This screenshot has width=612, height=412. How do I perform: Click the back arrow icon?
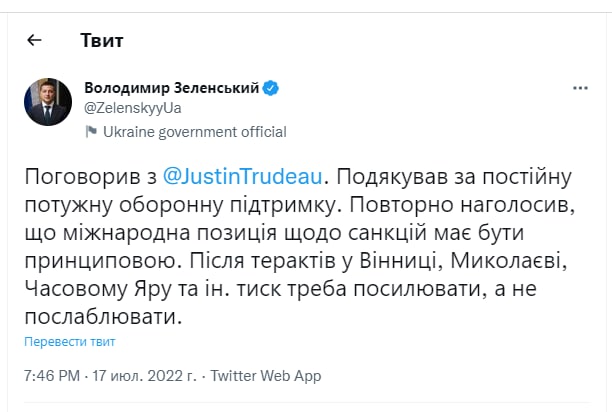tap(34, 40)
